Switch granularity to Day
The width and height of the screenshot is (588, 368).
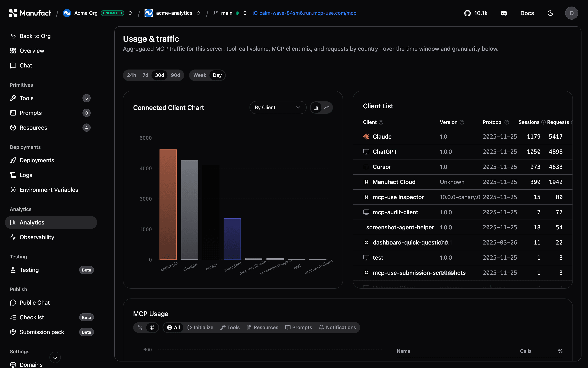(217, 75)
